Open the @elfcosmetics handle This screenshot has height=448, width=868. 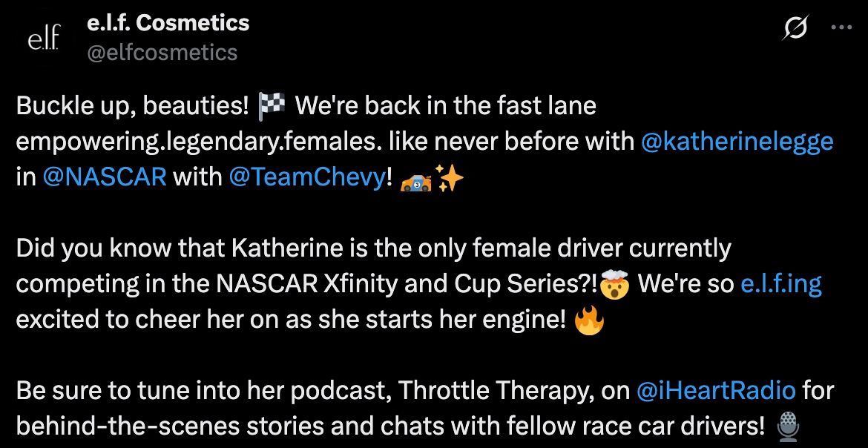162,52
